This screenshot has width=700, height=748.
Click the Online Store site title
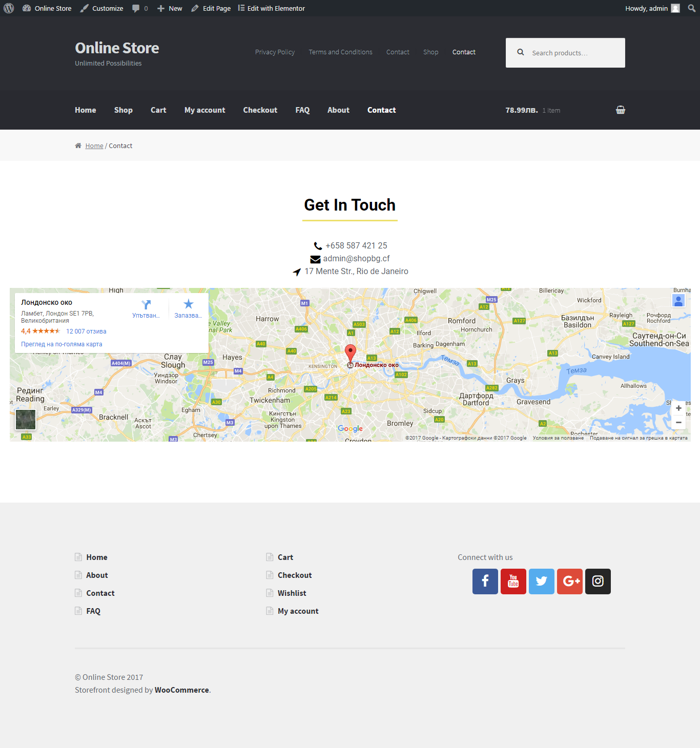click(x=117, y=48)
